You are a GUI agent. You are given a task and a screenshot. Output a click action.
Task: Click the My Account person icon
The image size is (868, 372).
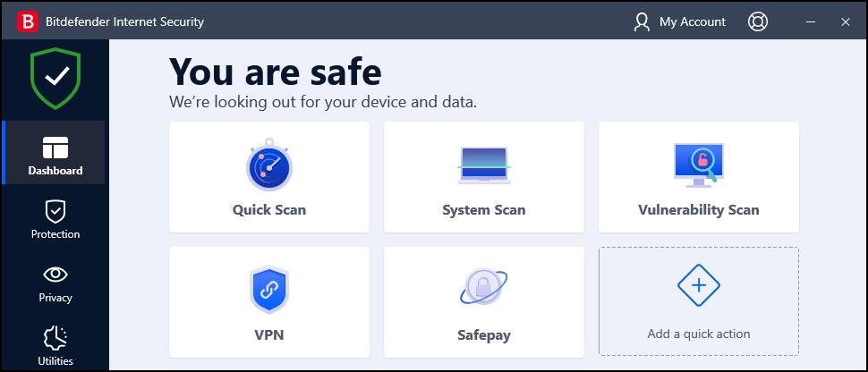click(x=642, y=21)
